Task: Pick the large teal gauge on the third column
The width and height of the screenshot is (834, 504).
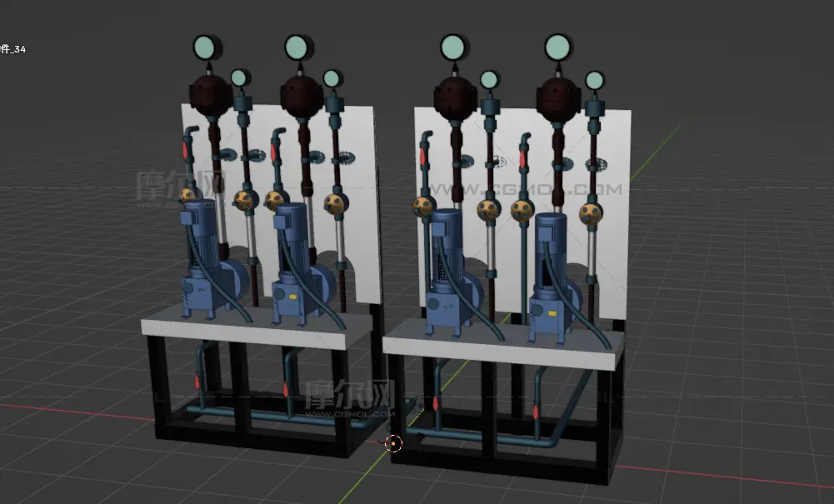Action: tap(453, 47)
